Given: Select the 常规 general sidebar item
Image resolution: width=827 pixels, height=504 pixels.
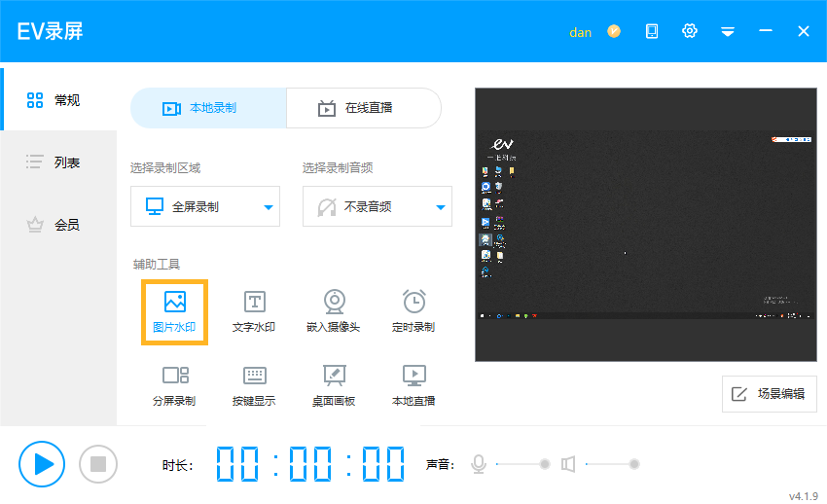Looking at the screenshot, I should pyautogui.click(x=58, y=99).
